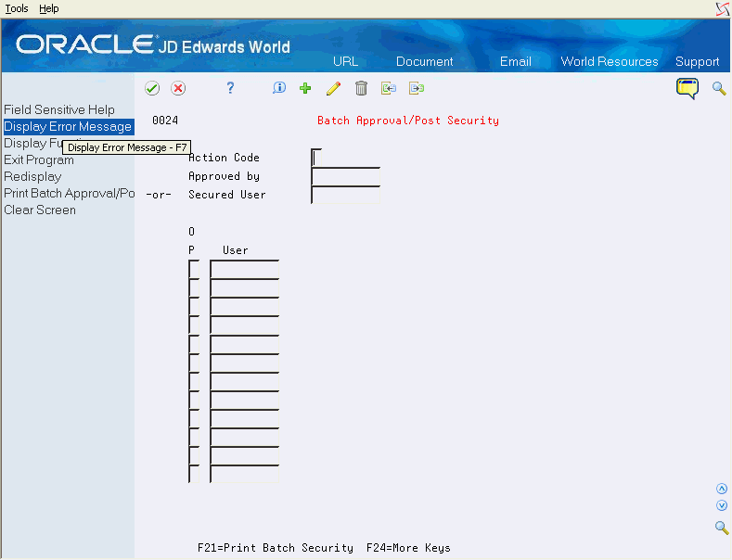Click the magnifier icon in top toolbar
732x560 pixels.
(719, 88)
